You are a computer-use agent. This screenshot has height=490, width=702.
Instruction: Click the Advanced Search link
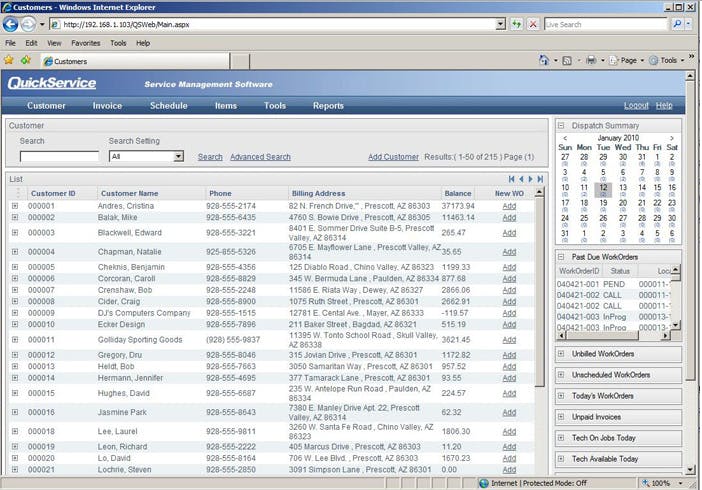[x=260, y=157]
